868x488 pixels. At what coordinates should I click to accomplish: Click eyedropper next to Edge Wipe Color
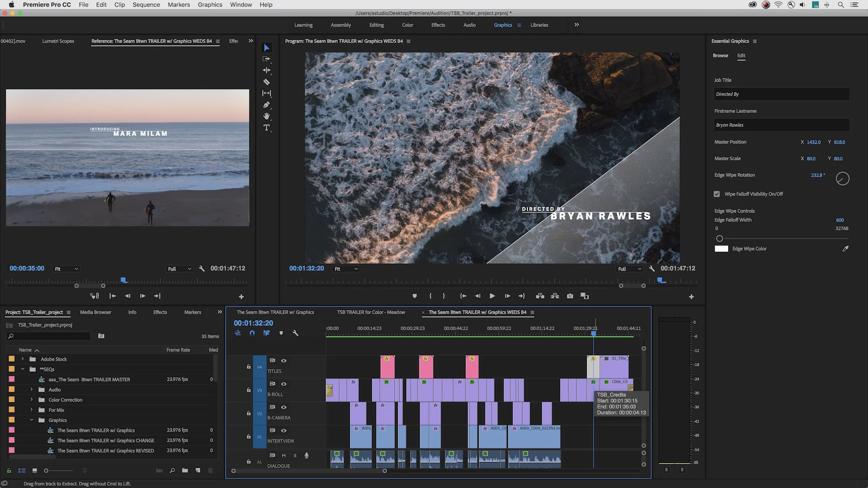pyautogui.click(x=845, y=249)
